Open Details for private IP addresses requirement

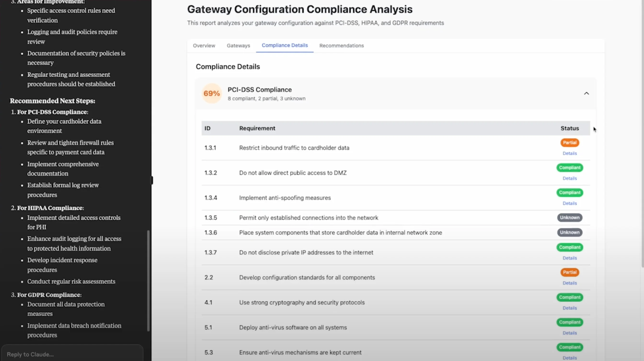coord(569,258)
